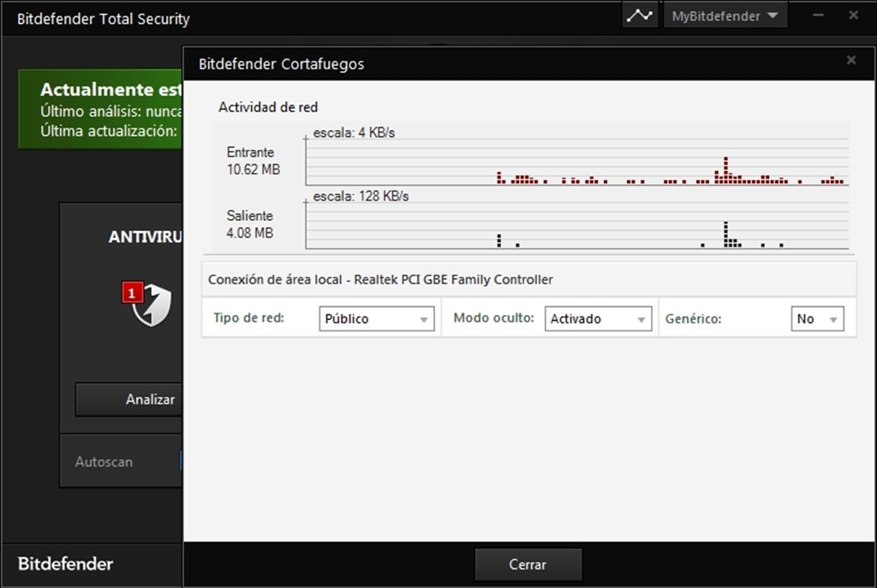Click the ANTIVIRUS module title

click(146, 237)
